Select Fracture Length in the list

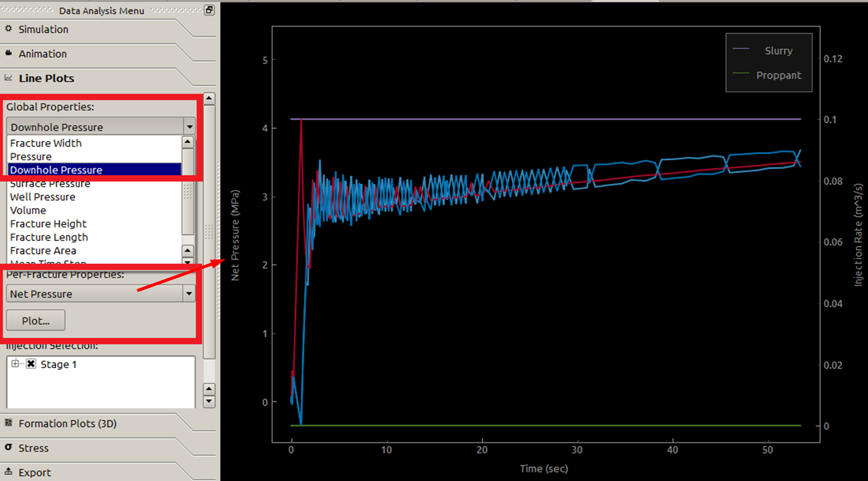click(x=94, y=237)
